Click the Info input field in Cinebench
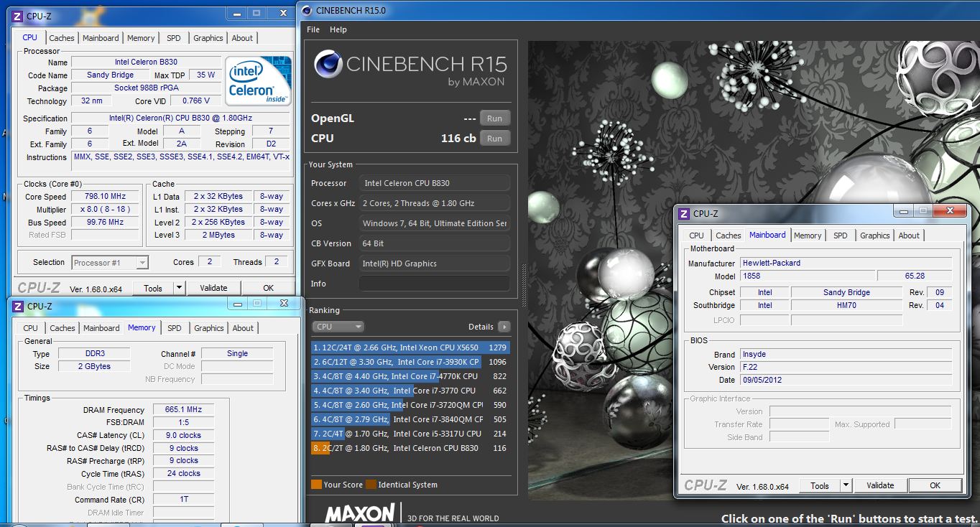The height and width of the screenshot is (527, 980). coord(435,284)
